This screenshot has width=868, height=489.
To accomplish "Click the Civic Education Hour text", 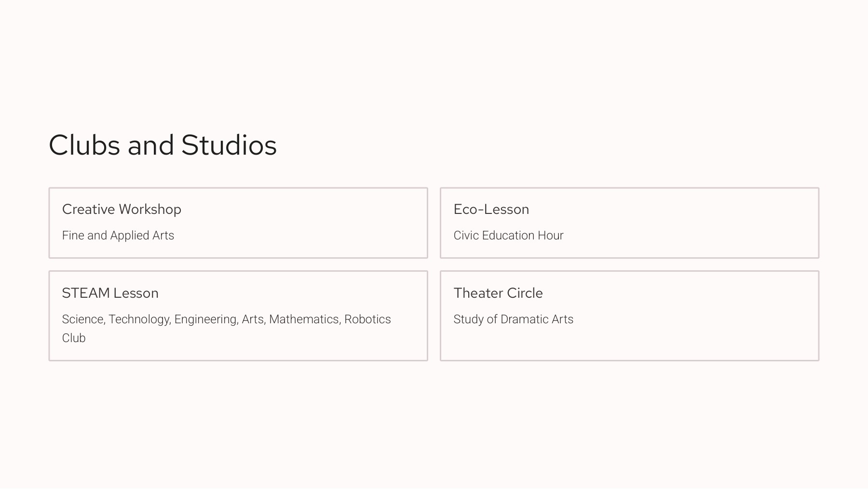I will [x=508, y=235].
